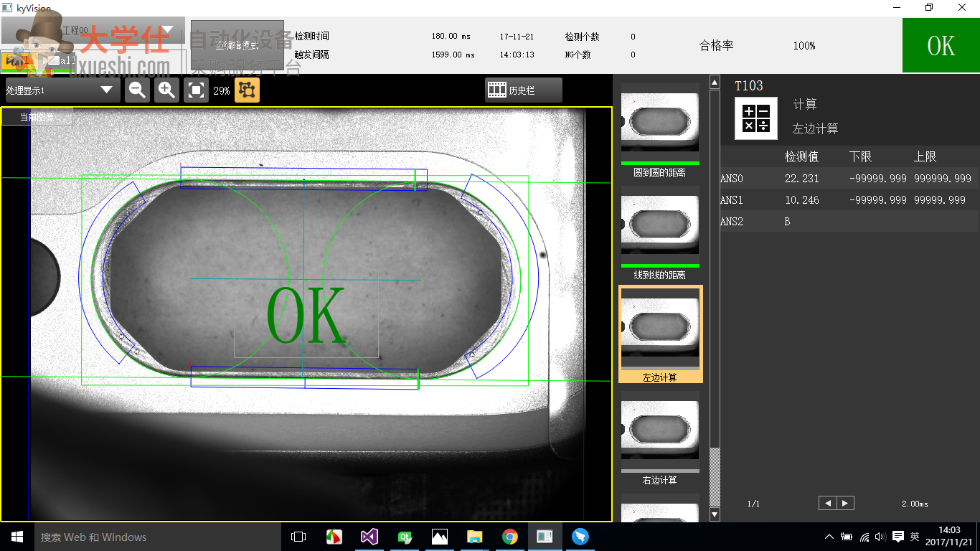Zoom in the inspection image view
This screenshot has height=551, width=980.
point(166,90)
